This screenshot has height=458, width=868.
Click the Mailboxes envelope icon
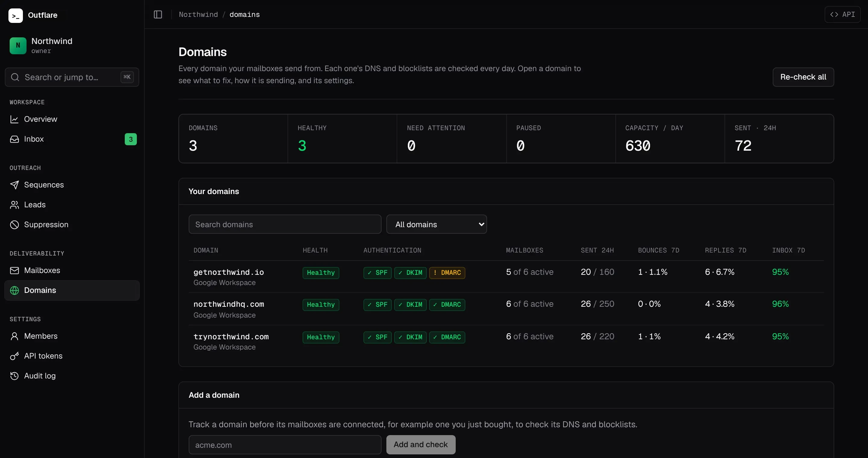pos(14,270)
